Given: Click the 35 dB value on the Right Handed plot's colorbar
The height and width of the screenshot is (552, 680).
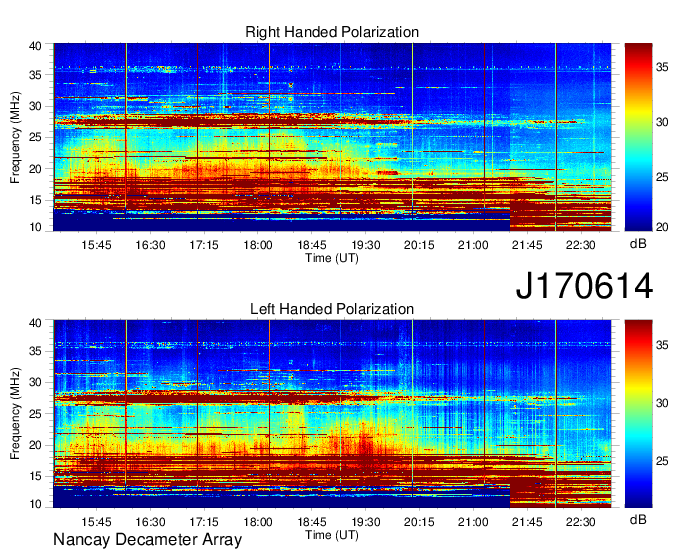Looking at the screenshot, I should pos(662,67).
